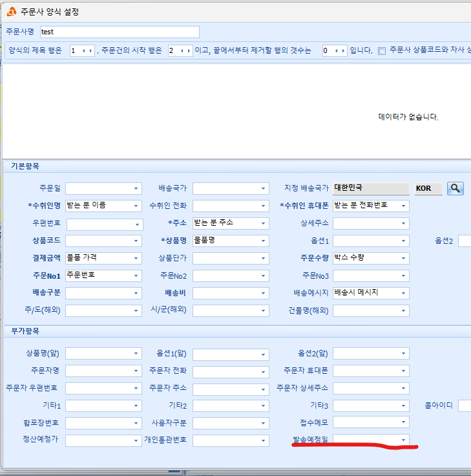Open the *수취인명 dropdown showing 받는 분 이름
Screen dimensions: 471x476
136,206
